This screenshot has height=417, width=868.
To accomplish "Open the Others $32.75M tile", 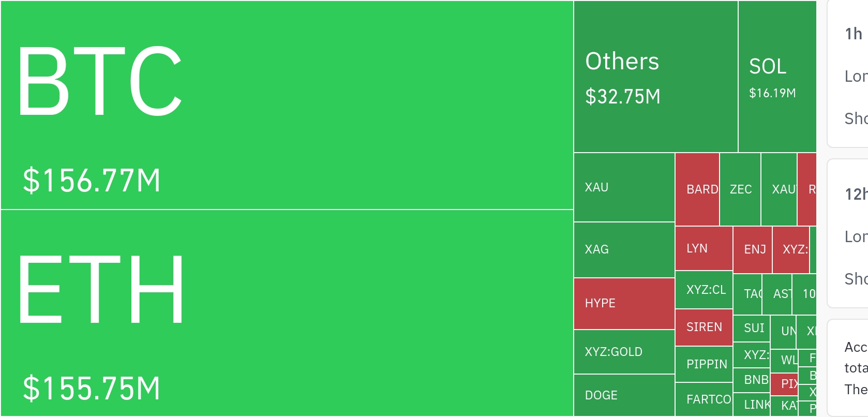I will tap(655, 77).
